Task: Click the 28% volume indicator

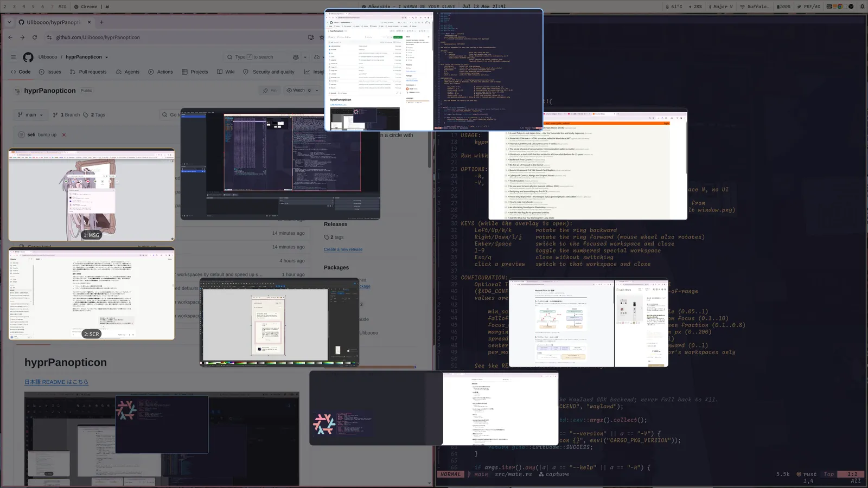Action: click(x=695, y=7)
